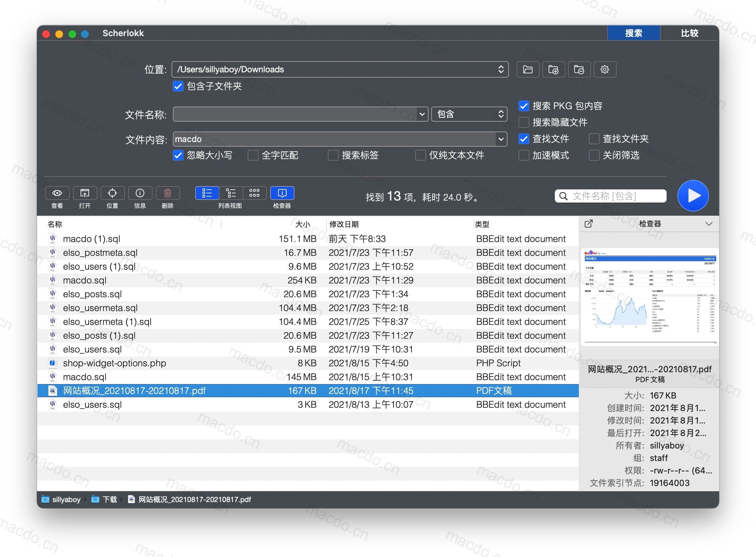Viewport: 756px width, 557px height.
Task: Click the blue fourth window control button
Action: 85,34
